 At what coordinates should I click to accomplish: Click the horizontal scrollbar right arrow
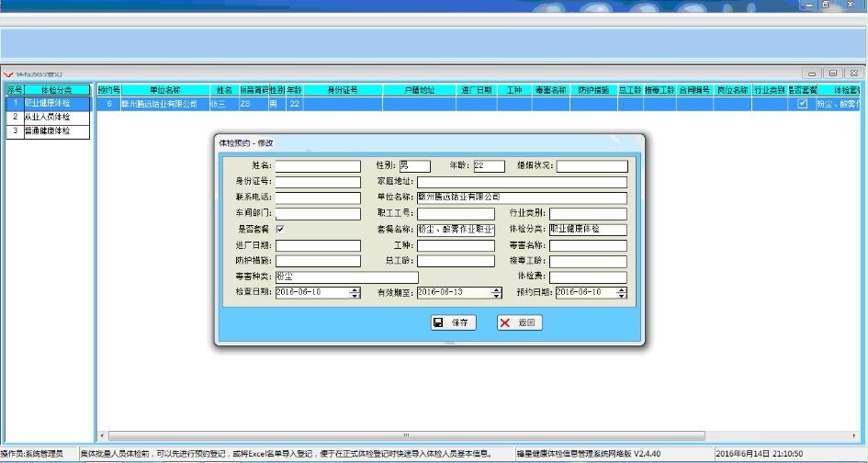pos(849,435)
